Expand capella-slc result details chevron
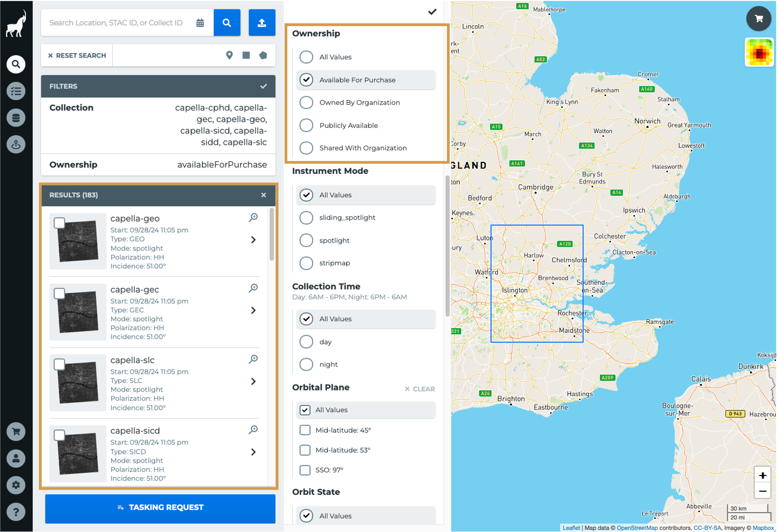The image size is (777, 532). point(253,381)
